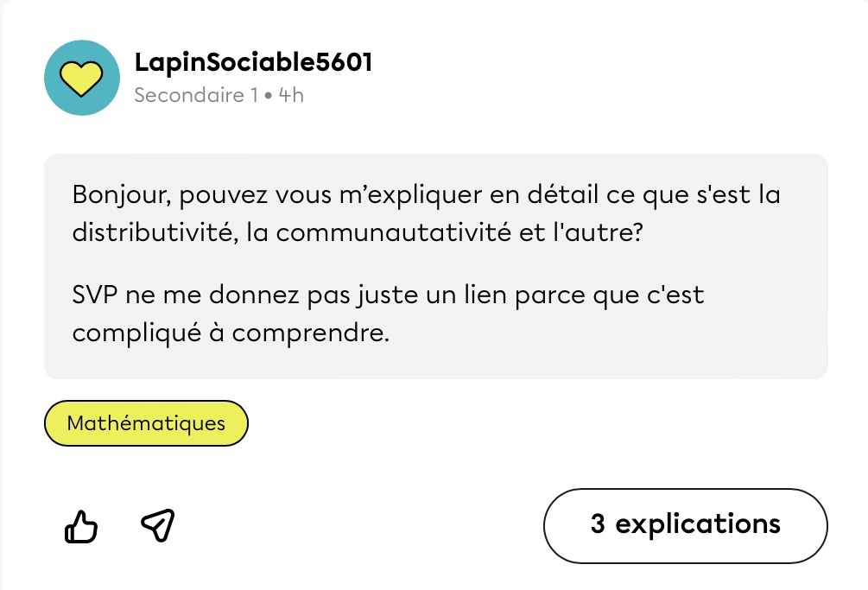Like the post with thumbs-up icon

pyautogui.click(x=81, y=525)
